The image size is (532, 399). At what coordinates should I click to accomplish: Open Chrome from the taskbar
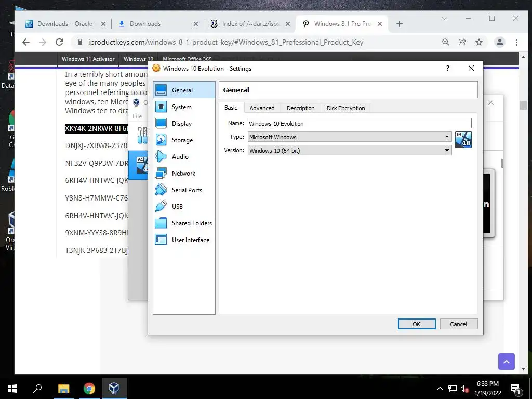(89, 389)
